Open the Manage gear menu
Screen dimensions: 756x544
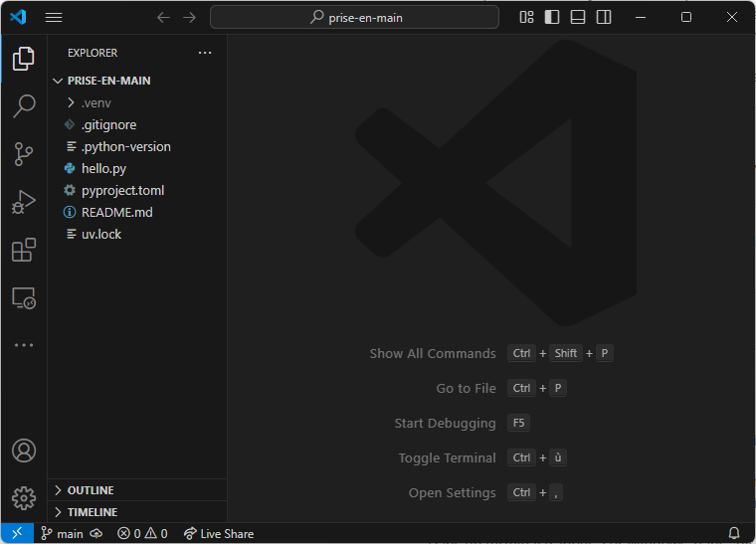click(24, 497)
